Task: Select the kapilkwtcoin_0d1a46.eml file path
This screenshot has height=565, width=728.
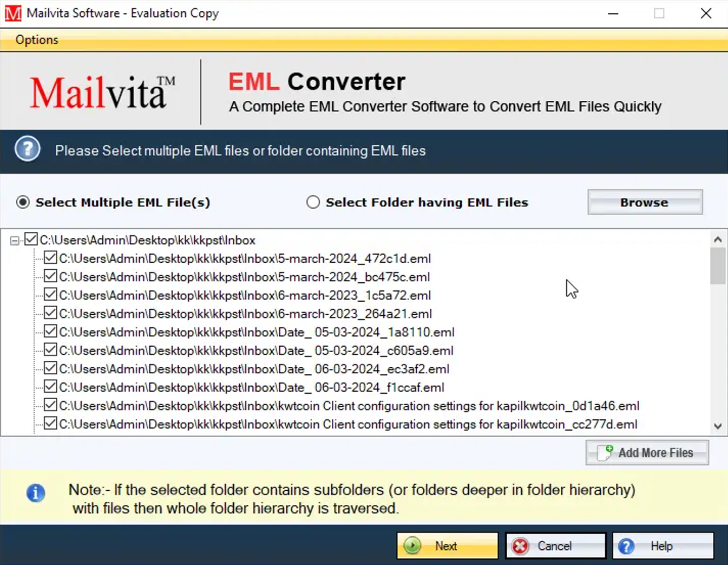Action: click(x=350, y=406)
